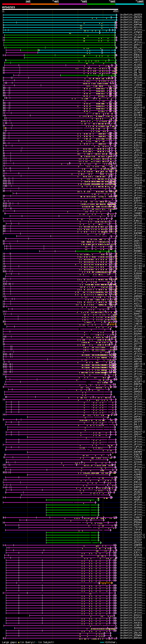Select the UniRef100_Q5ZMJ9 hit label
The image size is (146, 644).
coord(131,156)
